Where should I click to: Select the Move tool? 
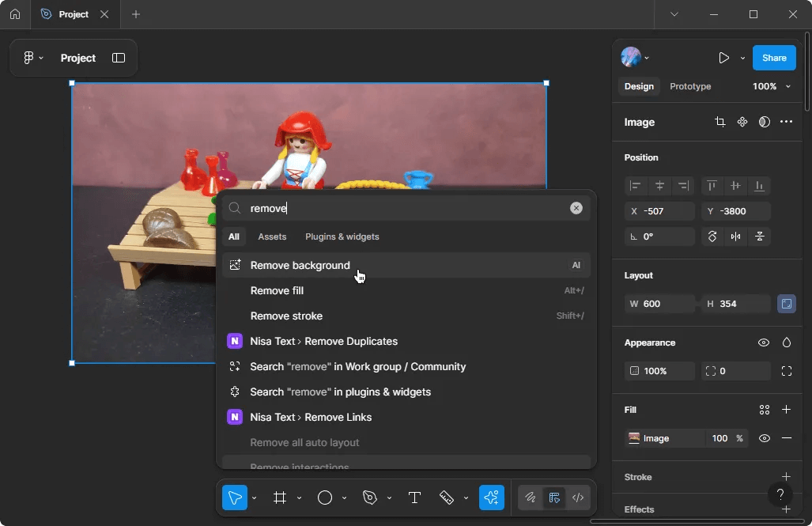coord(235,498)
